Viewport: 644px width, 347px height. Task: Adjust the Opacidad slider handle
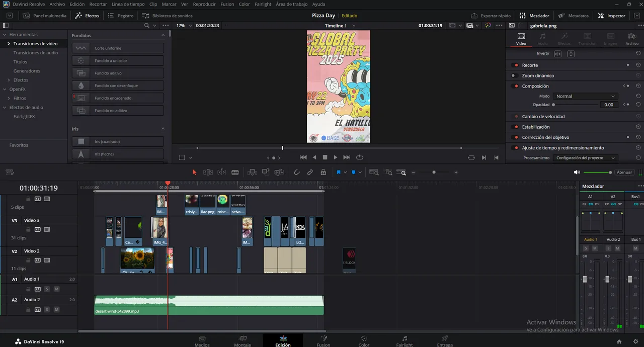point(553,105)
